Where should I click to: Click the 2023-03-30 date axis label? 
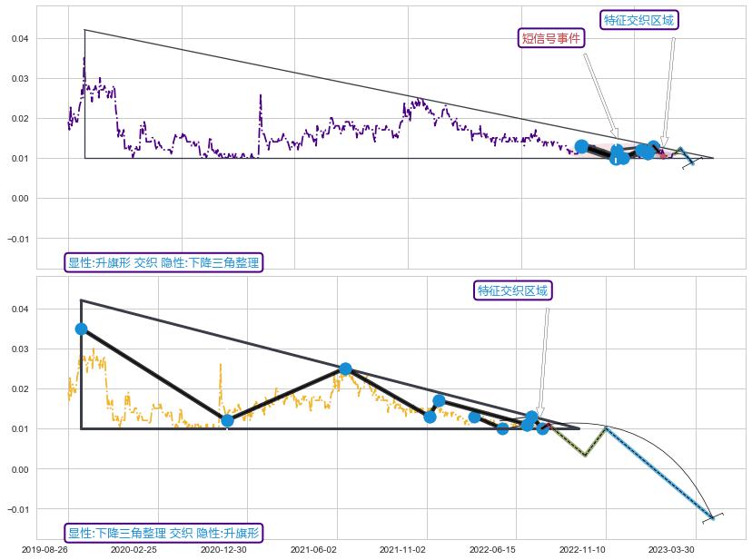pyautogui.click(x=671, y=550)
